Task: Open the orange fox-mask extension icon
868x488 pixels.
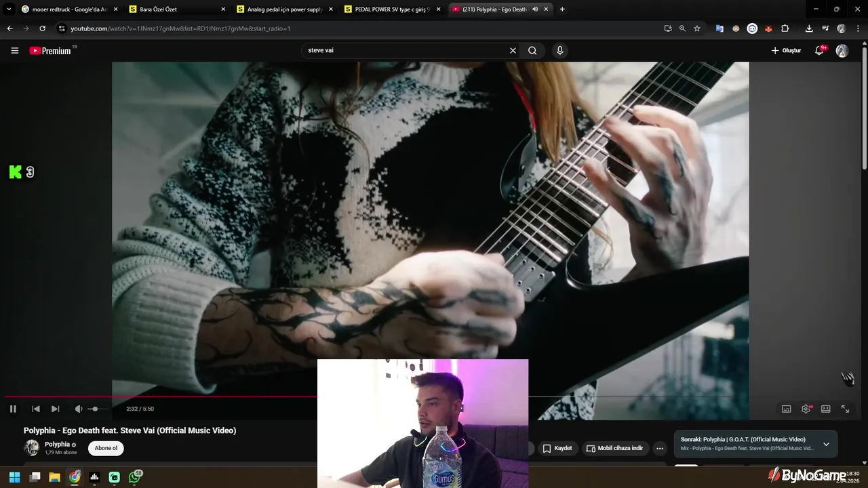Action: pyautogui.click(x=768, y=28)
